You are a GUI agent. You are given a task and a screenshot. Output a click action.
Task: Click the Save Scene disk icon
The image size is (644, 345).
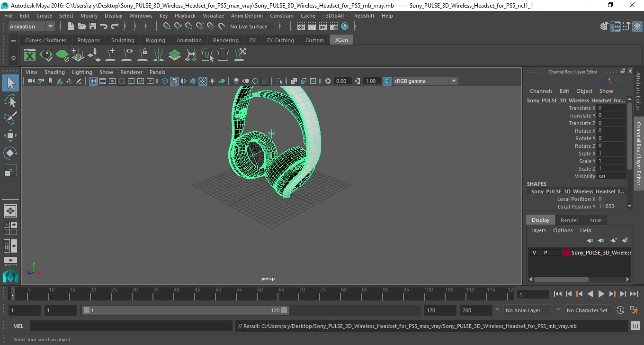point(92,27)
